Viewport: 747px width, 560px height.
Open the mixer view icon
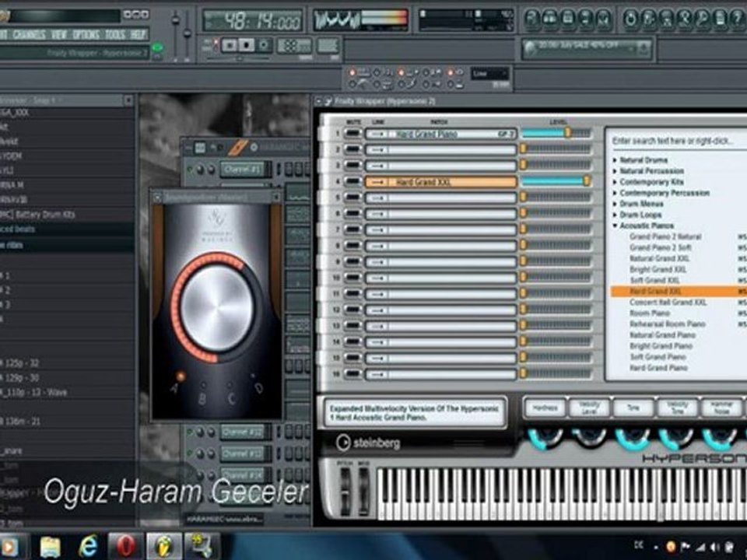[604, 19]
